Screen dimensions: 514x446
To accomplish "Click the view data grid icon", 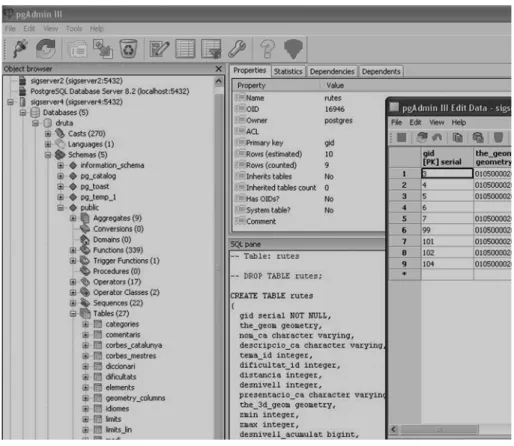I will tap(185, 49).
